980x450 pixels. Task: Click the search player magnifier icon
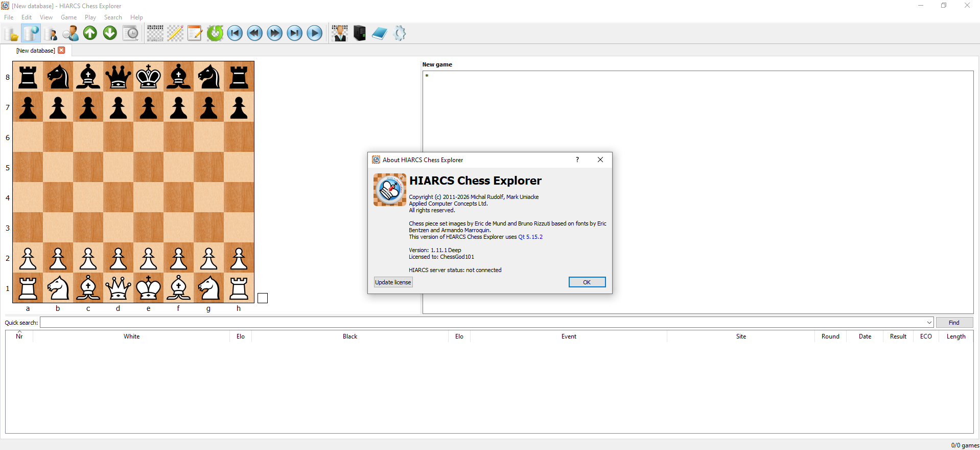coord(71,34)
